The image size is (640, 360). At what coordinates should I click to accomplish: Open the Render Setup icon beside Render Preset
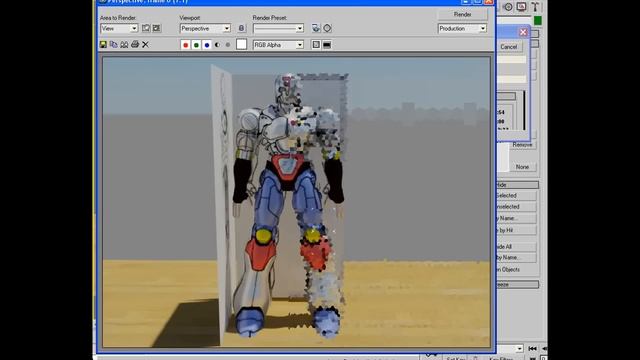click(316, 28)
